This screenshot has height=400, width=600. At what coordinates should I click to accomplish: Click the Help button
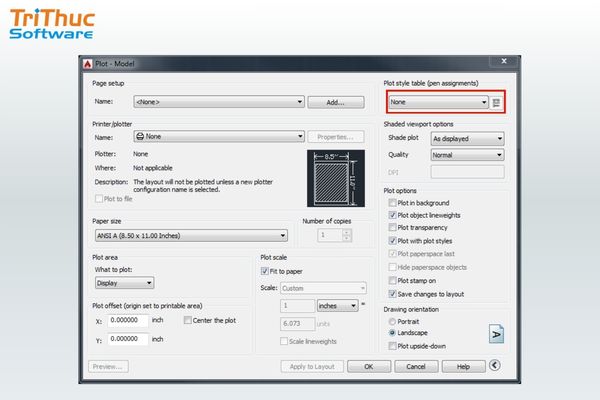tap(462, 367)
